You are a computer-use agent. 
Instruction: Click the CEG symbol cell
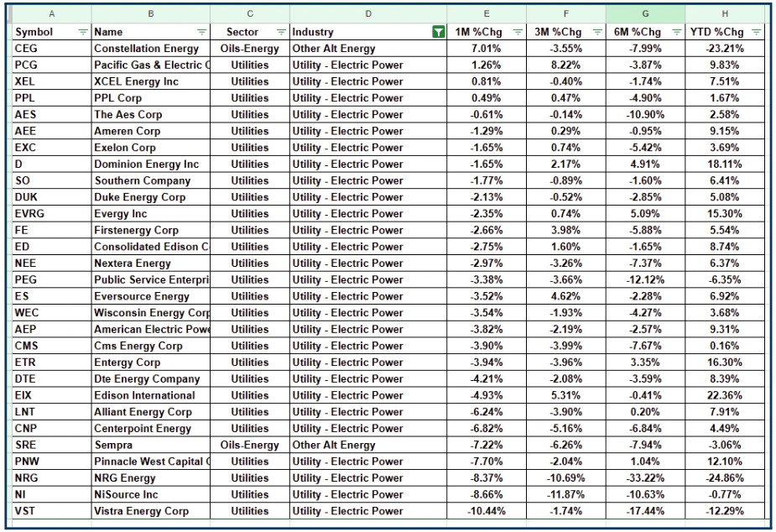coord(52,49)
